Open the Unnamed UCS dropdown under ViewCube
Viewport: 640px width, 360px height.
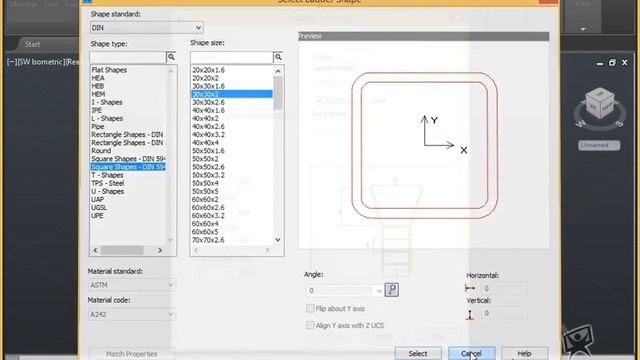click(x=599, y=145)
